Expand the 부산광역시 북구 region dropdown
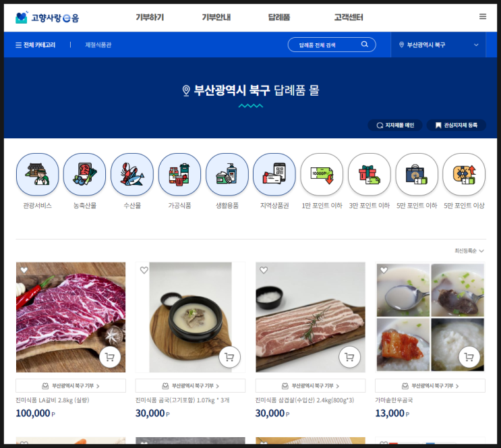501x448 pixels. 438,45
